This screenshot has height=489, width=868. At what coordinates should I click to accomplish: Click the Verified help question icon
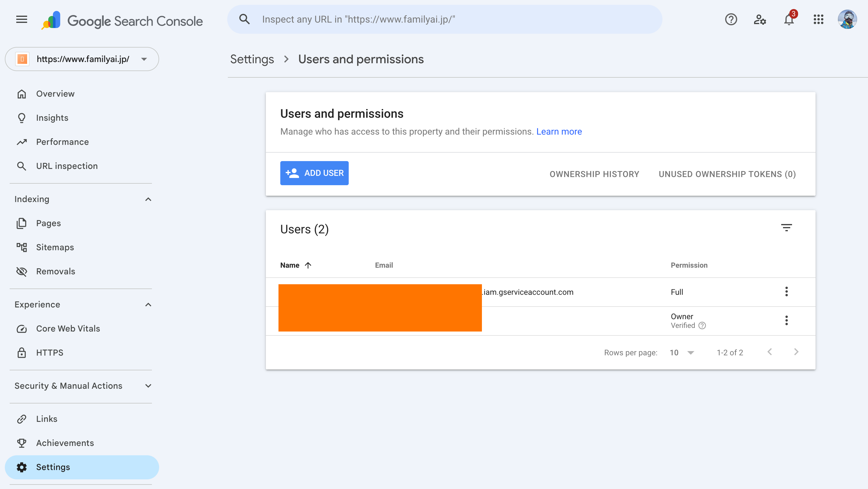(x=702, y=326)
